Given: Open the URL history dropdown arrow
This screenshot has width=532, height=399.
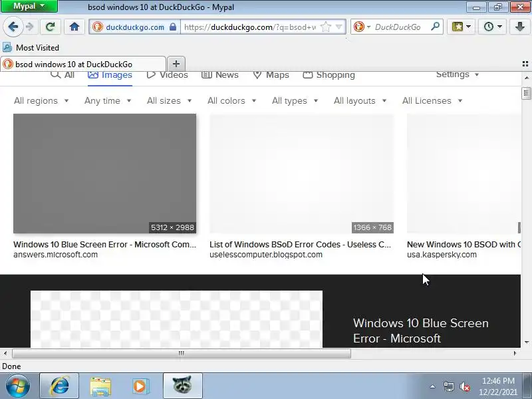Looking at the screenshot, I should point(338,27).
